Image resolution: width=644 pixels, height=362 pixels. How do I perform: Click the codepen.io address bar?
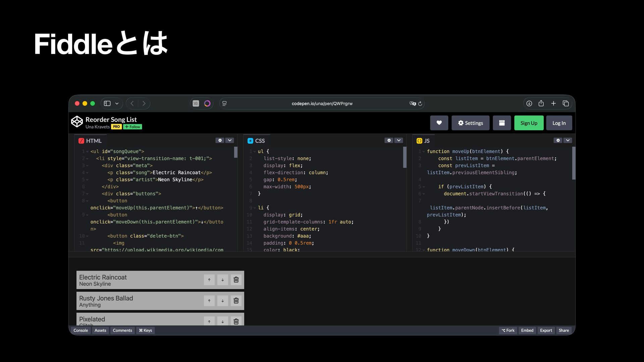pos(322,104)
